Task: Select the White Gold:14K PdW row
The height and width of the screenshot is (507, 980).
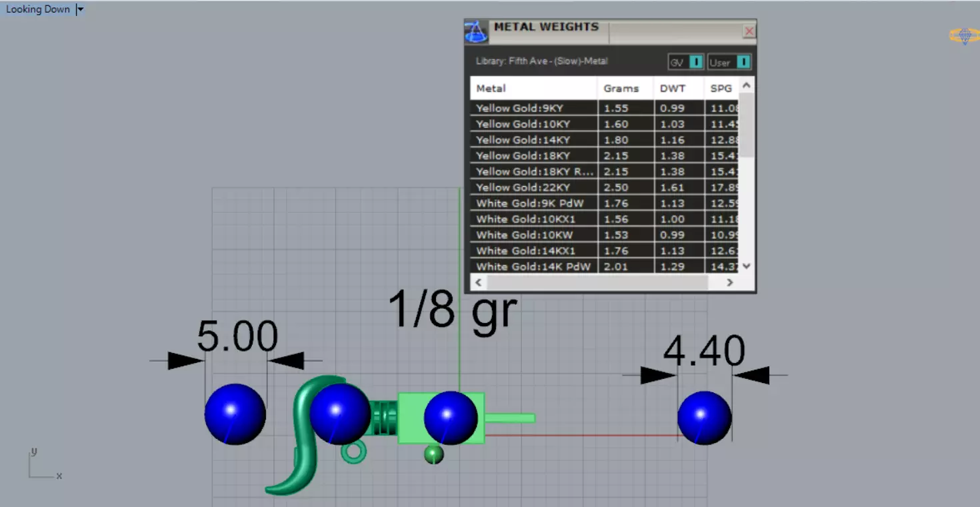Action: coord(605,267)
